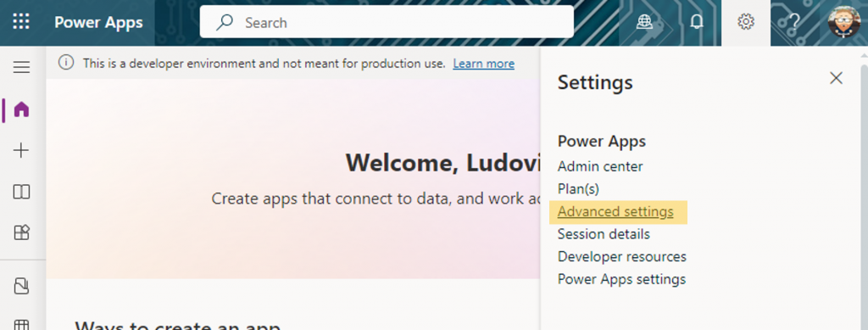Open Session details
This screenshot has width=868, height=330.
pos(604,234)
